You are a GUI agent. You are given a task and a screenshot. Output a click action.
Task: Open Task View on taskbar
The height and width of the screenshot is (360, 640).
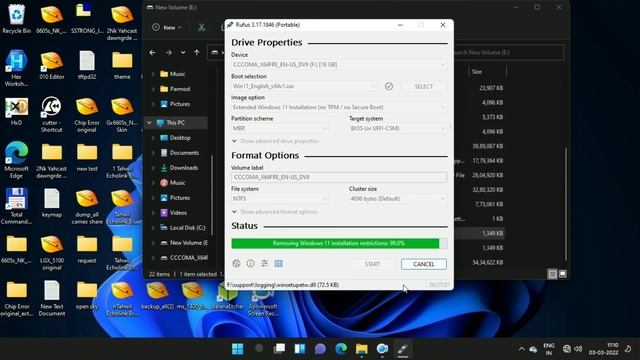[x=279, y=349]
